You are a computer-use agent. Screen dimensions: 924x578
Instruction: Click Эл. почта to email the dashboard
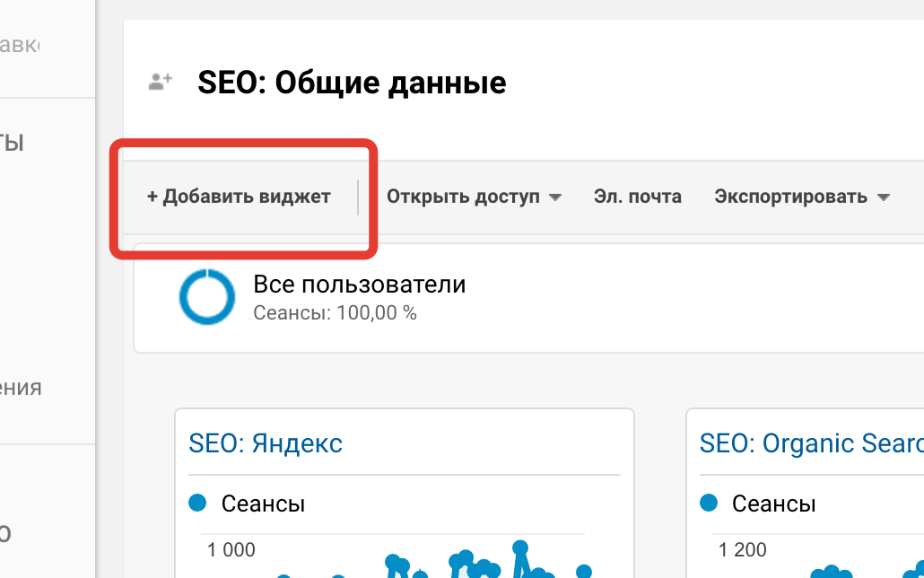click(638, 197)
